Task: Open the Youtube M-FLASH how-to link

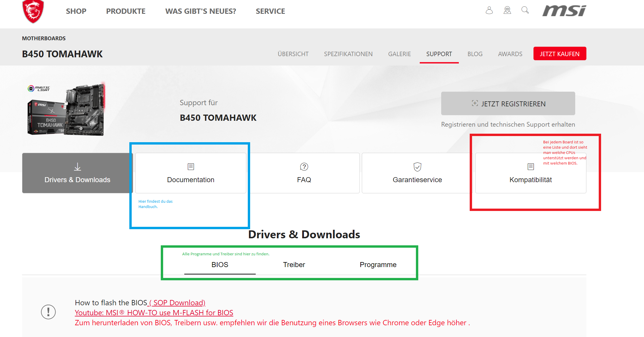Action: [154, 313]
